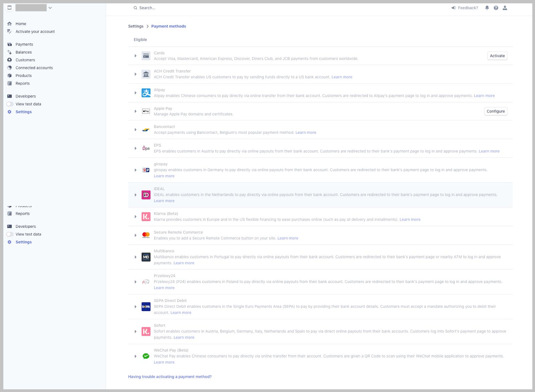Screen dimensions: 535x392
Task: Expand the Cards payment method row
Action: (x=135, y=56)
